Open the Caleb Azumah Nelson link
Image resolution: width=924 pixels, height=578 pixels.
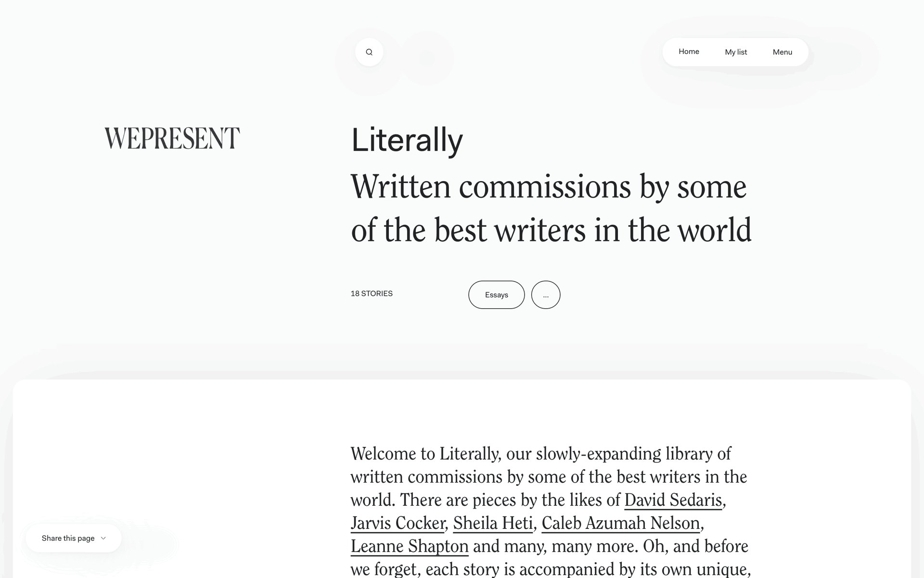[x=621, y=523]
